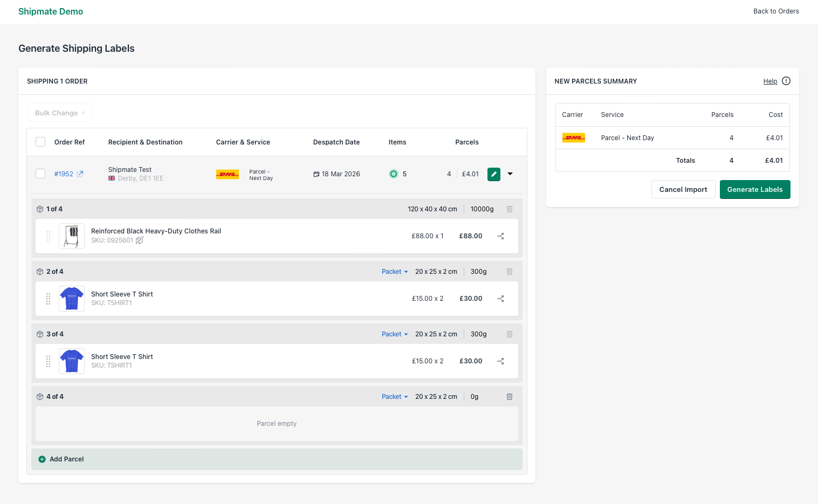Open the Packet dropdown on empty parcel 4
The image size is (818, 504).
(394, 396)
